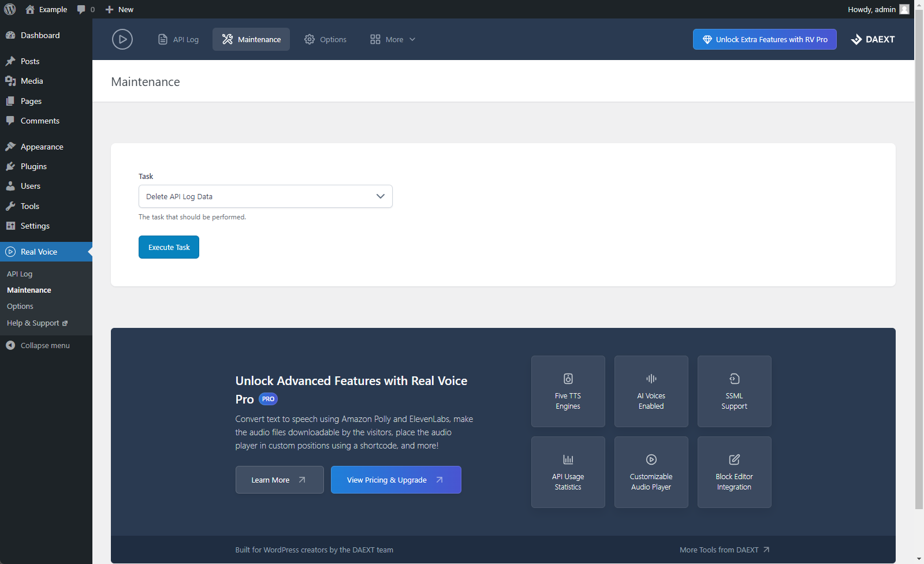Click the PRO badge
This screenshot has width=924, height=564.
pyautogui.click(x=268, y=399)
